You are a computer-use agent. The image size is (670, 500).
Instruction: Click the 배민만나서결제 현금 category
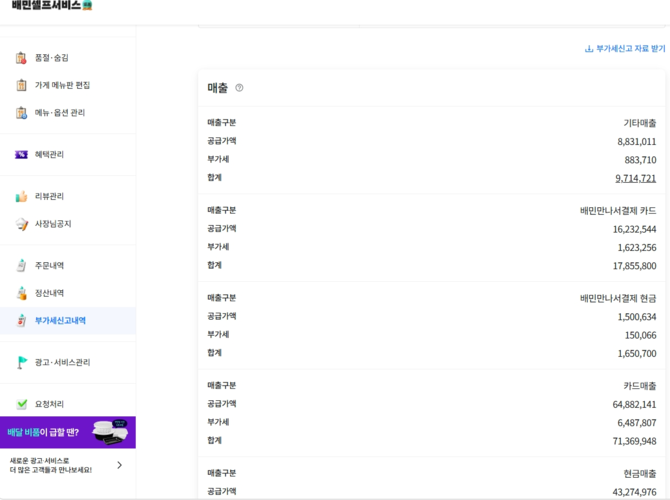[x=618, y=298]
